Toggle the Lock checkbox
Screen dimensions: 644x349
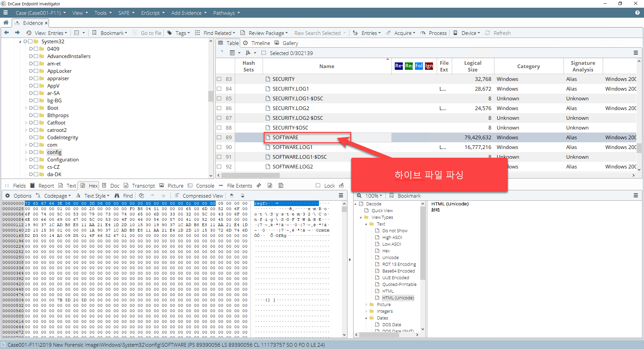click(318, 186)
